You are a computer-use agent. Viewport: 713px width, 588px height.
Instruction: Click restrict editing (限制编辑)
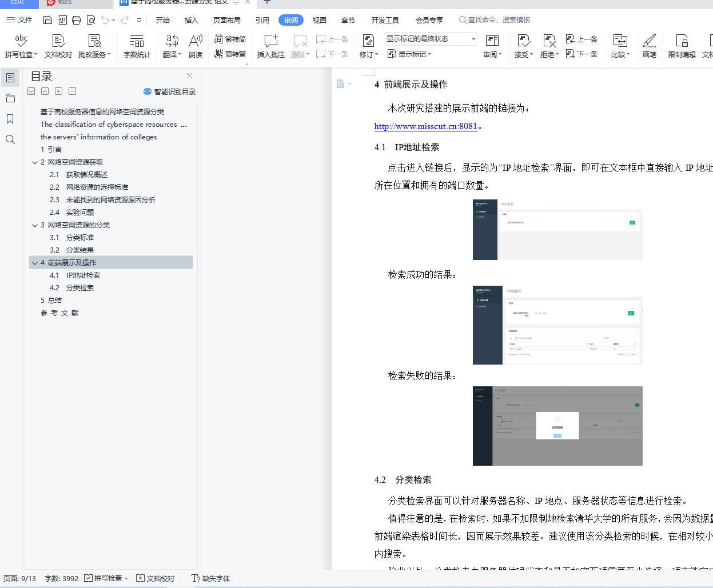click(x=682, y=46)
